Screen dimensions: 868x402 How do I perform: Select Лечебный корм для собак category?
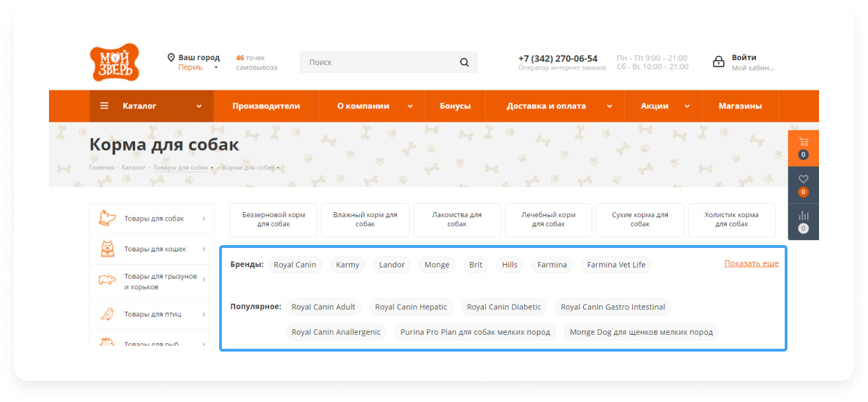pyautogui.click(x=548, y=220)
